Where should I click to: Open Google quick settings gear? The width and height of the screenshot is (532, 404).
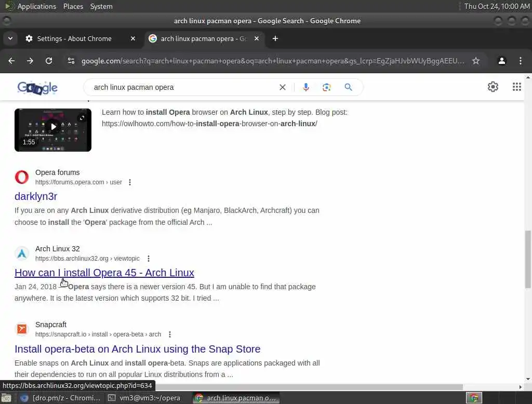click(493, 87)
